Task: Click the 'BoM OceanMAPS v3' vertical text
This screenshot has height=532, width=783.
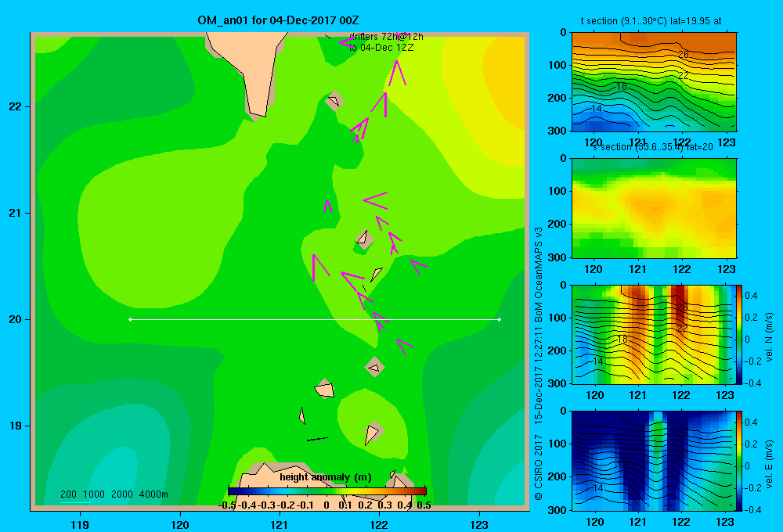Action: click(x=539, y=275)
